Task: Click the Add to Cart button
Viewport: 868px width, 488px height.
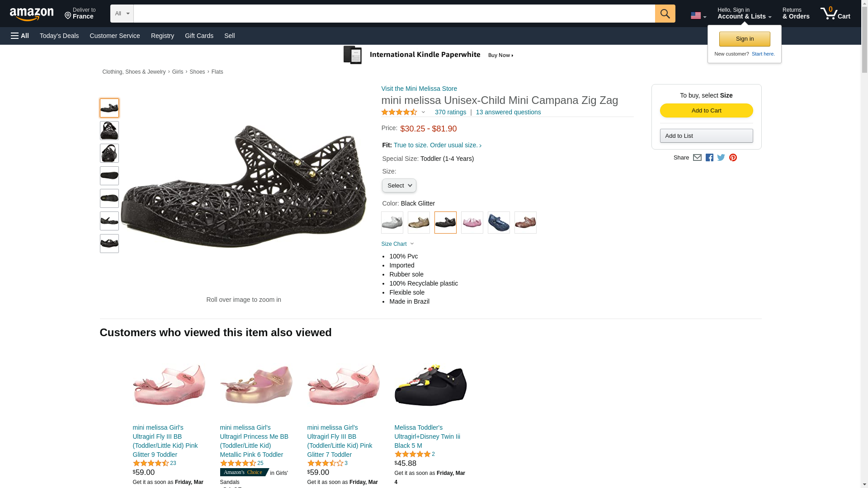Action: pos(706,111)
